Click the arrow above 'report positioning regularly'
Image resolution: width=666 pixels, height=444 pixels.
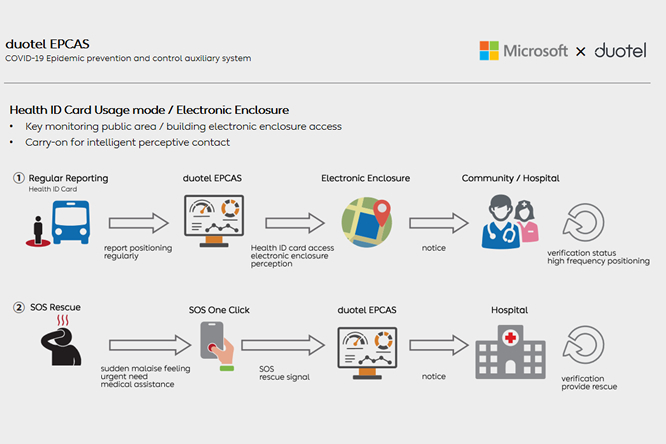pos(138,223)
